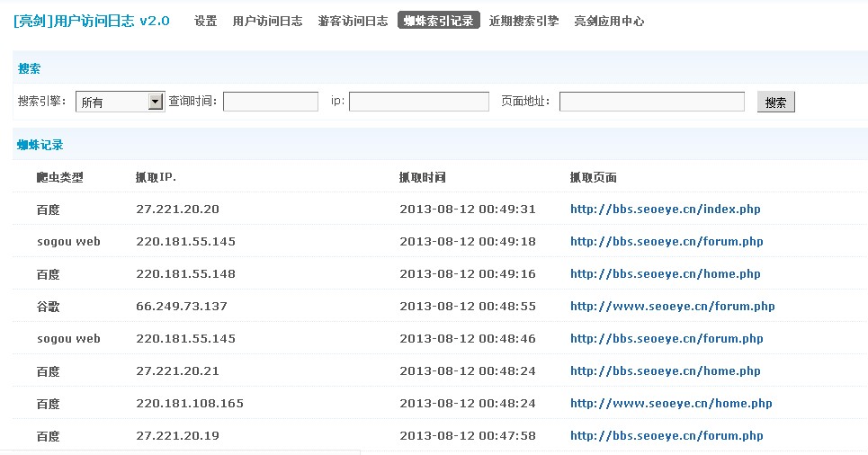Click the 搜索 button

coord(775,102)
